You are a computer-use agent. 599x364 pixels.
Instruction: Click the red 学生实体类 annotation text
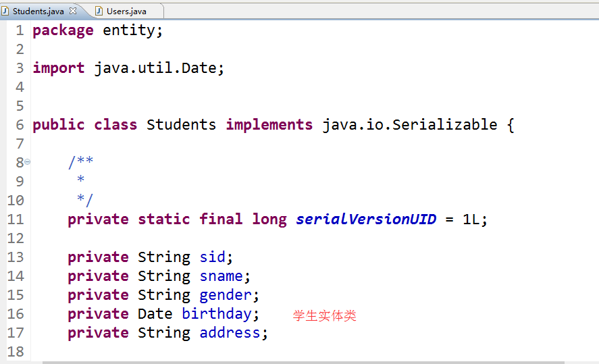[x=324, y=315]
